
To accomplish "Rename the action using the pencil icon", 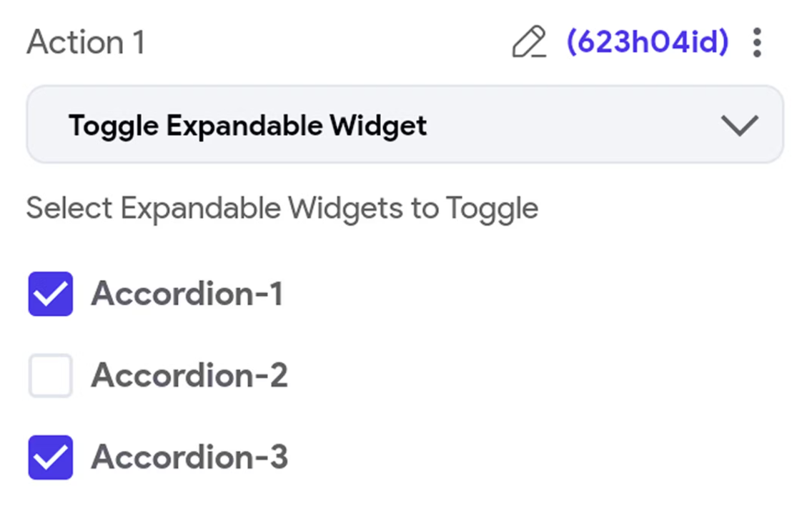I will pos(529,43).
